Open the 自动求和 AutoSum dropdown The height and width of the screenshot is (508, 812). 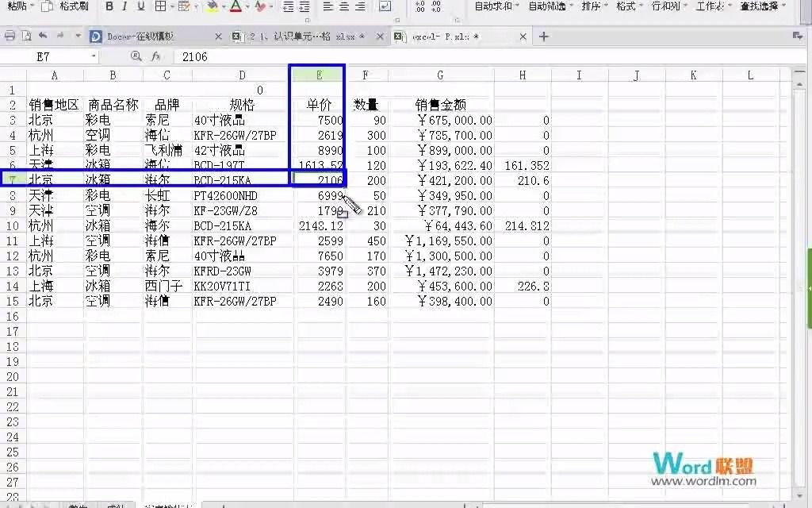click(514, 8)
